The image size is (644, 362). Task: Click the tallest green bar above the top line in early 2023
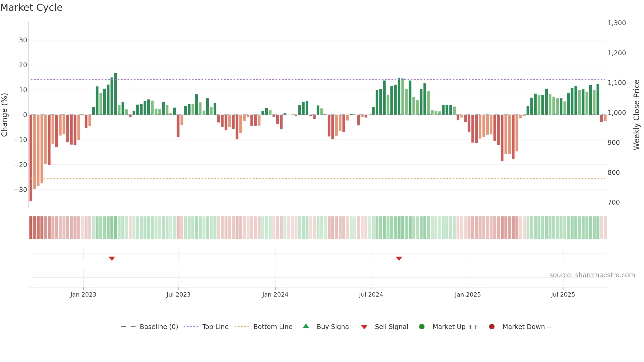point(116,94)
